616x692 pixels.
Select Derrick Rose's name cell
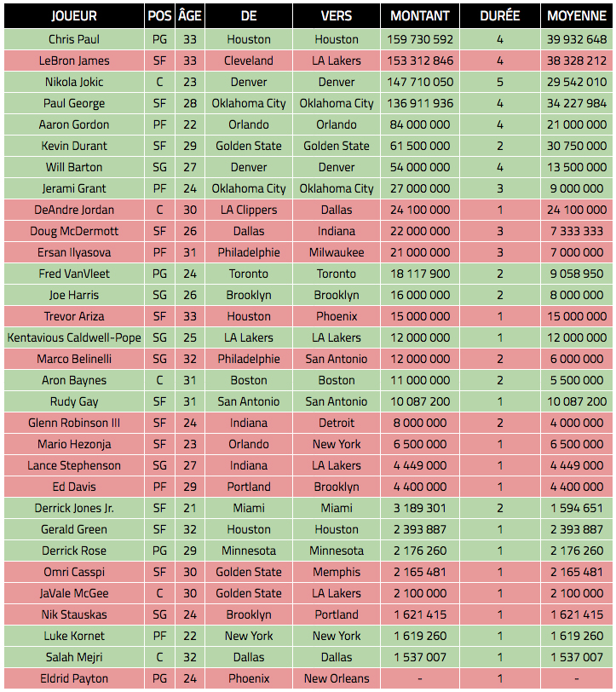(74, 551)
